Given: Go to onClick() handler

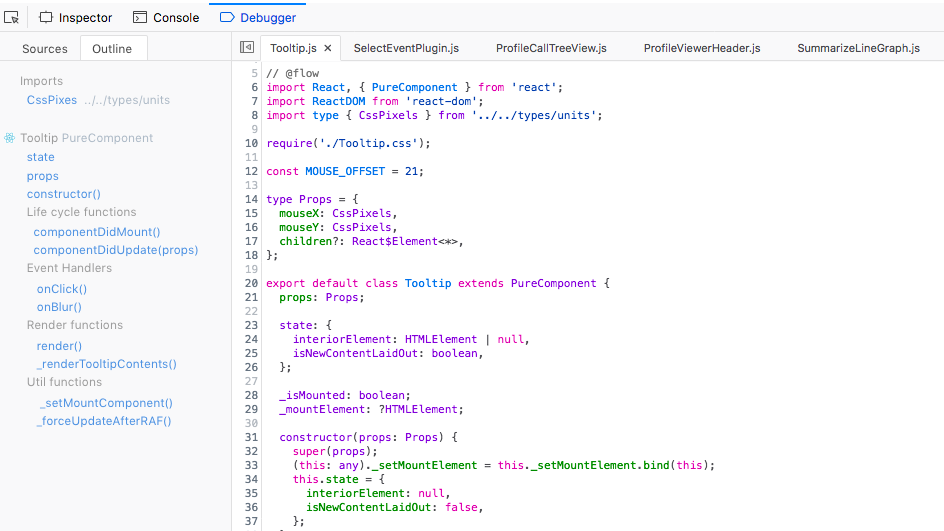Looking at the screenshot, I should pyautogui.click(x=62, y=289).
